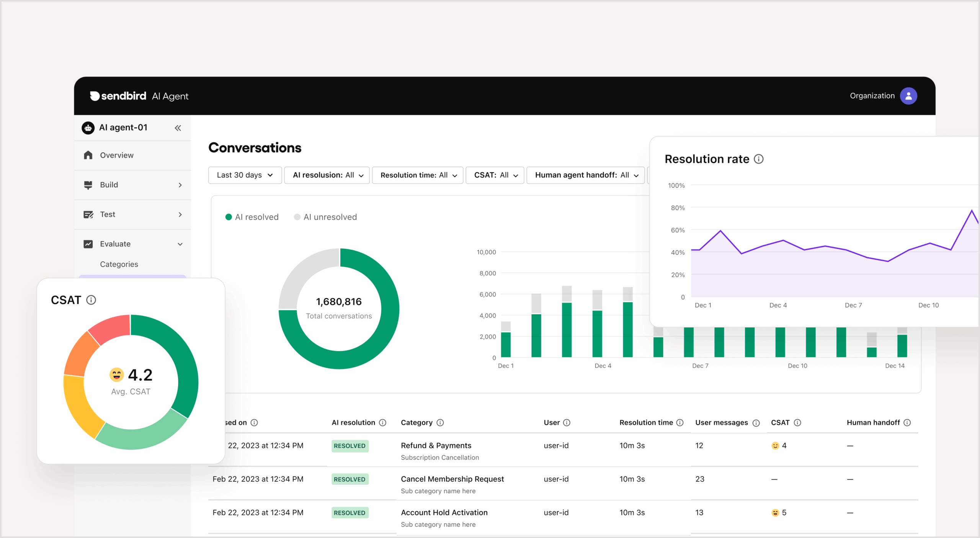980x538 pixels.
Task: Select the Evaluate chart icon
Action: (x=88, y=244)
